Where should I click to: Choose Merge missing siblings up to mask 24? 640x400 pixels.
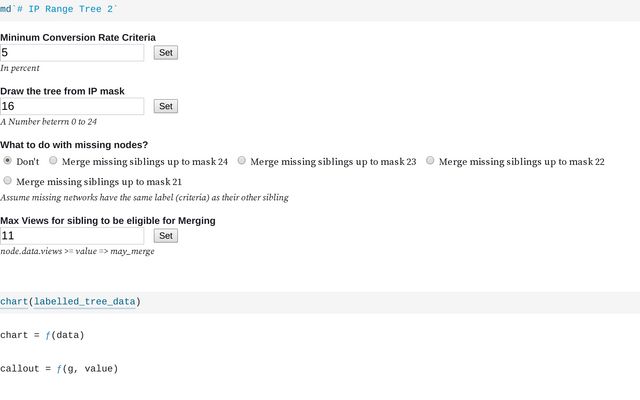coord(53,160)
